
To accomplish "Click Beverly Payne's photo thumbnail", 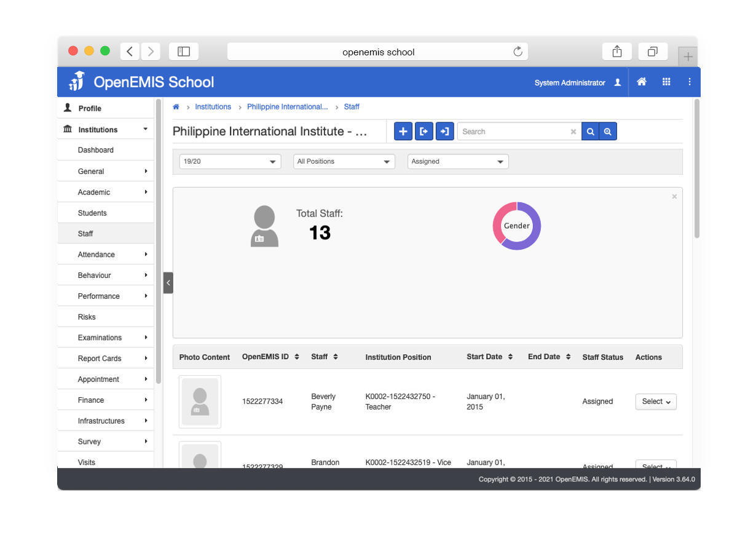I will (x=200, y=402).
